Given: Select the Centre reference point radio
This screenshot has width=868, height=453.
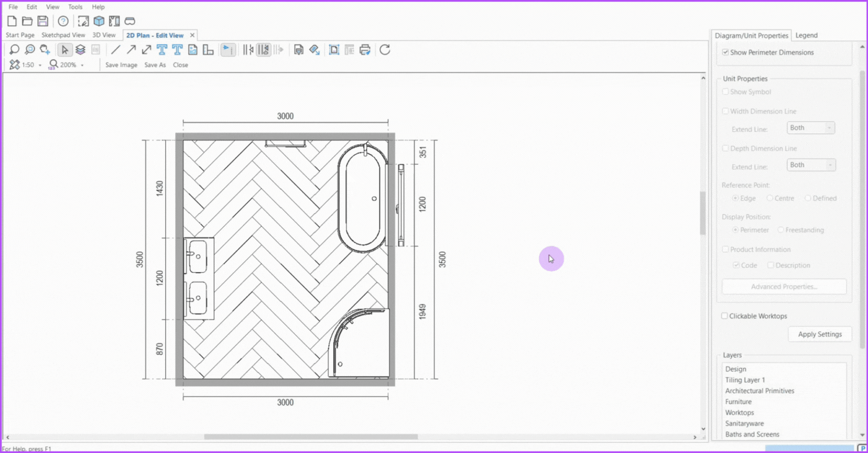Looking at the screenshot, I should [x=770, y=198].
